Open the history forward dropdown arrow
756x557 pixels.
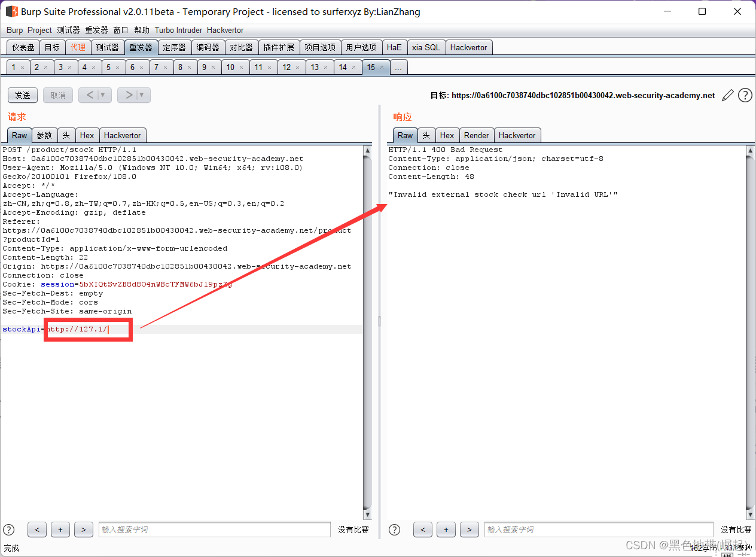[142, 95]
